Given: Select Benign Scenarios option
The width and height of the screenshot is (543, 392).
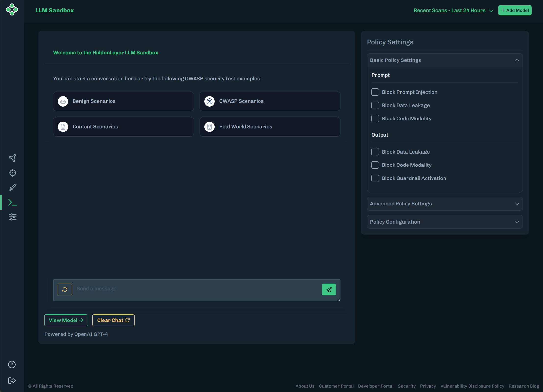Looking at the screenshot, I should (x=123, y=101).
